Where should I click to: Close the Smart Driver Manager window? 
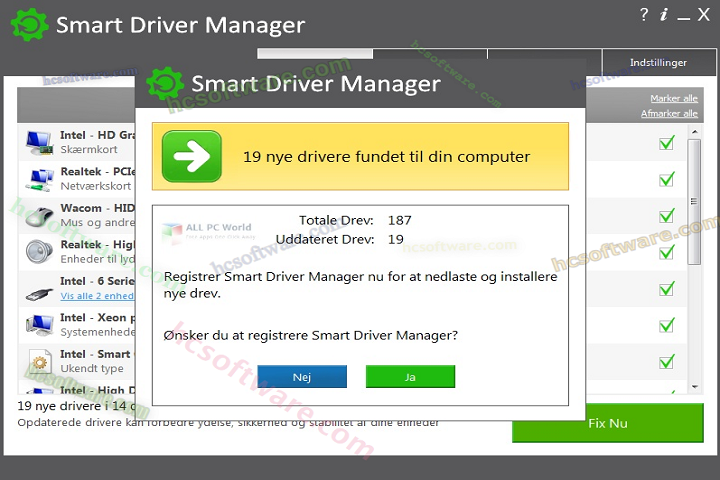pos(703,14)
